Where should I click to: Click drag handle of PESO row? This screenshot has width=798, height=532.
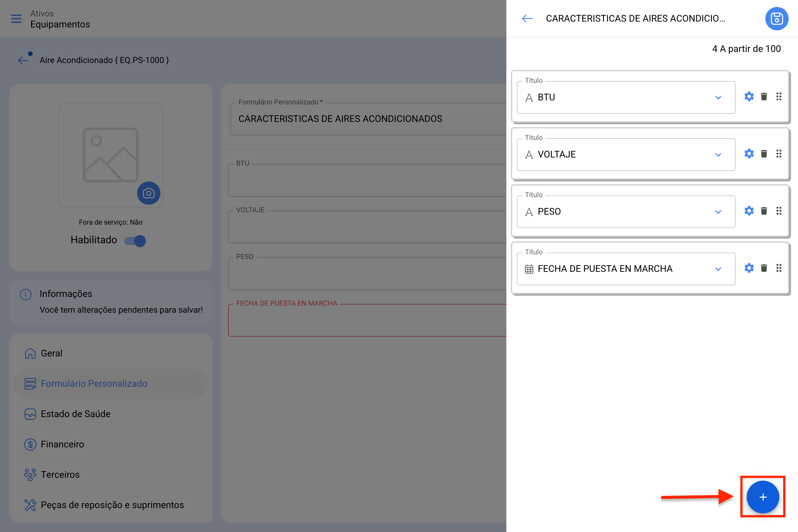coord(779,211)
